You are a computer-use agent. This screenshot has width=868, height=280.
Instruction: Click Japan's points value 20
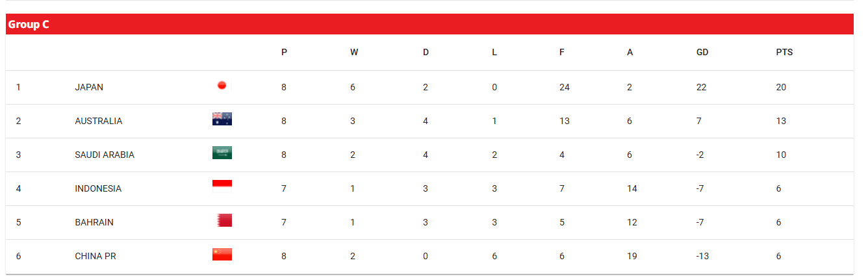781,87
